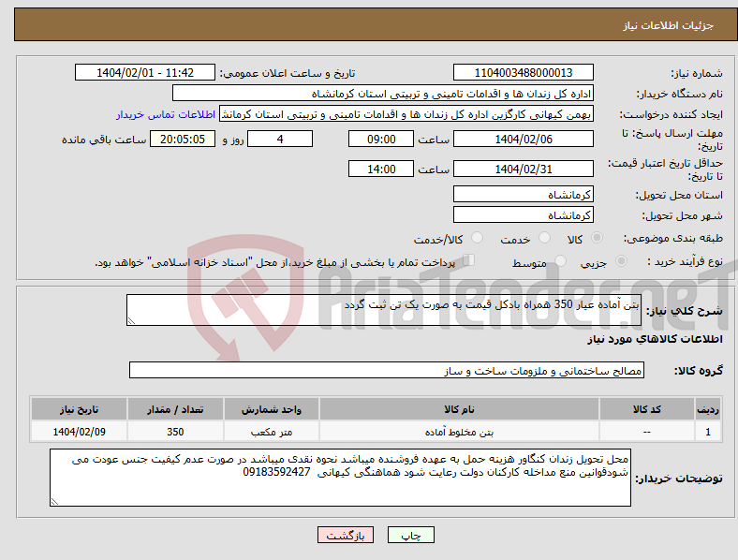Screen dimensions: 738x560
Task: Click the resize handle of شرح کلی نیاز box
Action: pos(131,321)
